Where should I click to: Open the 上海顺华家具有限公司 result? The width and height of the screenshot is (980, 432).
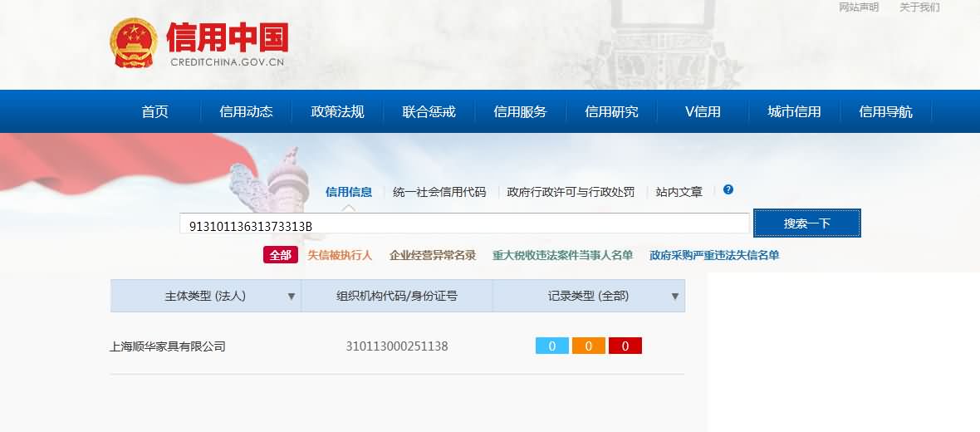click(168, 346)
